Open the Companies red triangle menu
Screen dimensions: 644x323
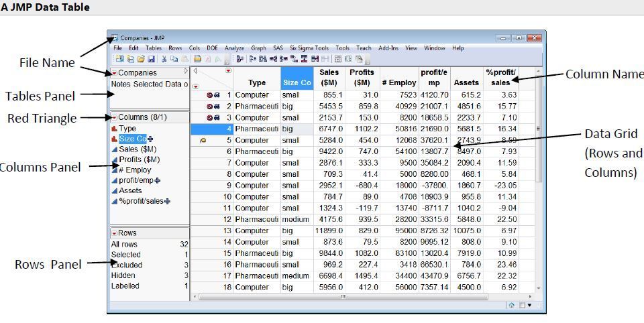click(114, 73)
